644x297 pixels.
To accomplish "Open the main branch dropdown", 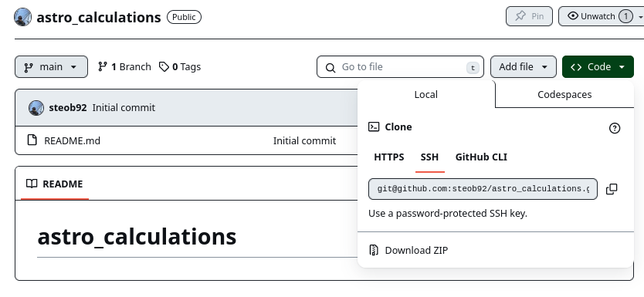I will click(51, 67).
